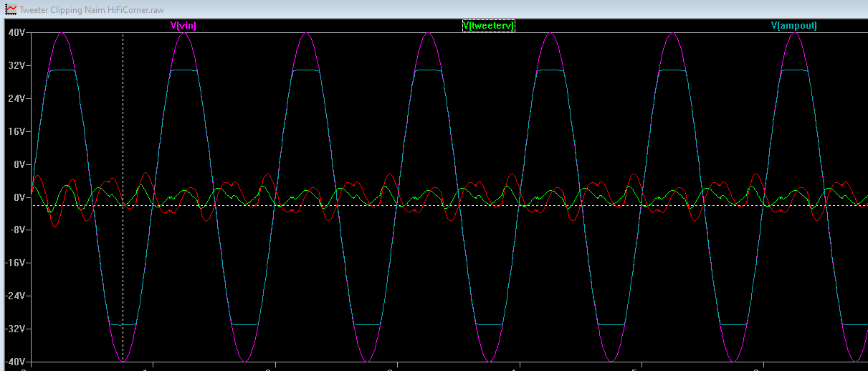
Task: Click the selected V(tweeterv) trace label
Action: (x=488, y=25)
